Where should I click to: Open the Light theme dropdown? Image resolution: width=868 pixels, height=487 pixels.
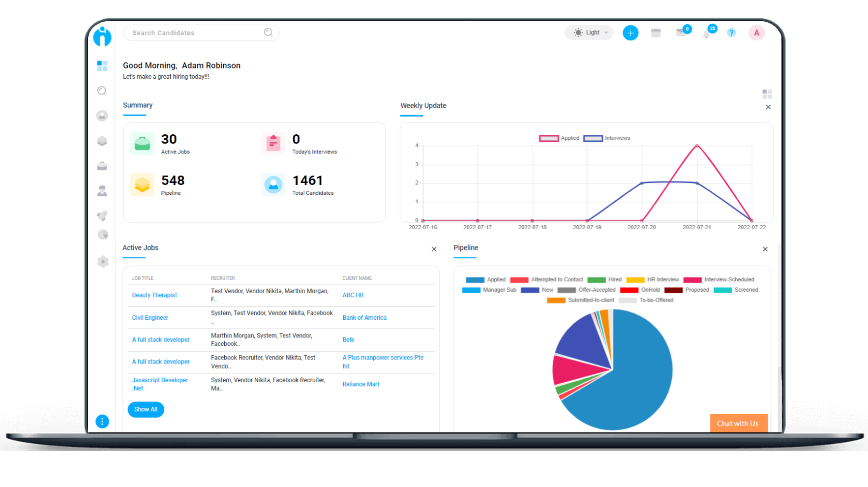point(589,32)
